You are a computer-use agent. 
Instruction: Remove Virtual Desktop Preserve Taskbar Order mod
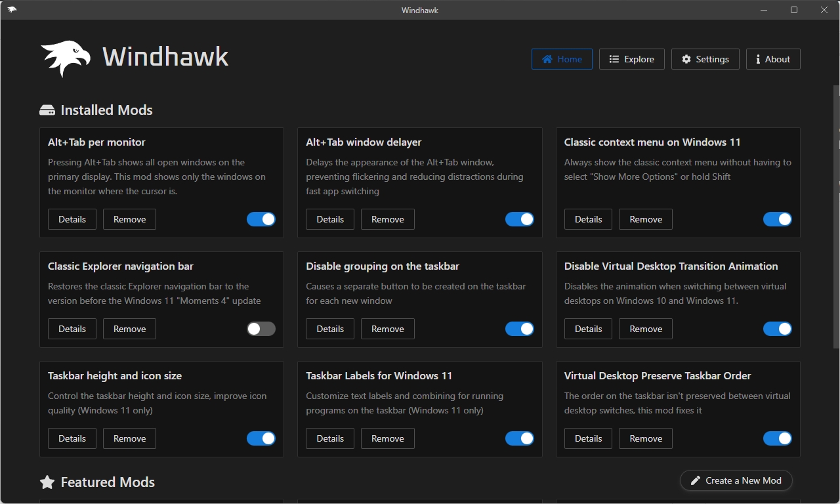pyautogui.click(x=645, y=438)
